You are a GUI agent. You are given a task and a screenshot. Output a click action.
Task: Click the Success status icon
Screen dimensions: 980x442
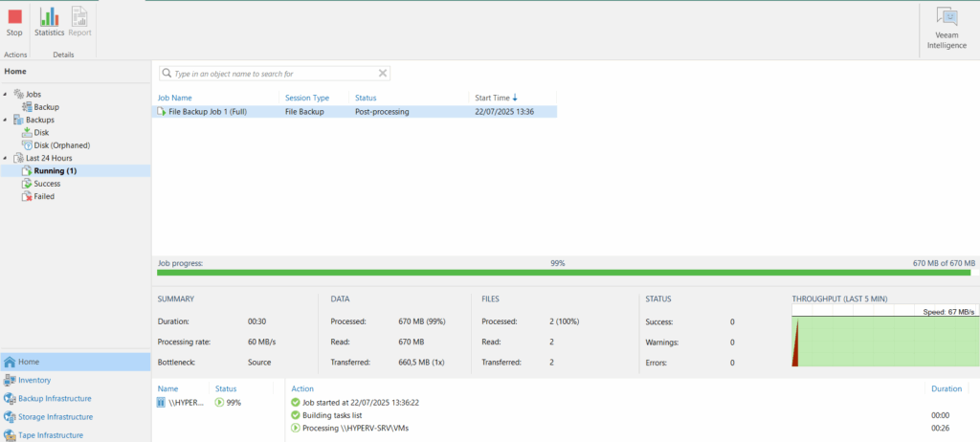27,184
